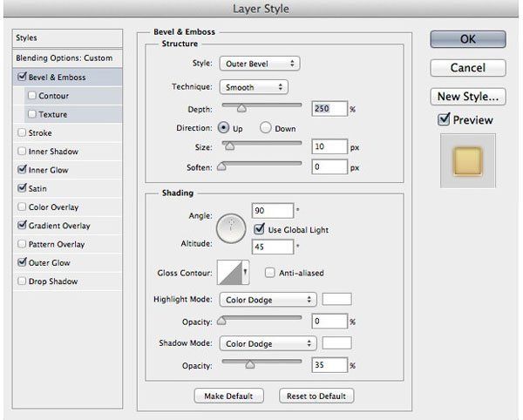Screen dimensions: 523x420
Task: Open the Highlight Mode dropdown
Action: [268, 300]
